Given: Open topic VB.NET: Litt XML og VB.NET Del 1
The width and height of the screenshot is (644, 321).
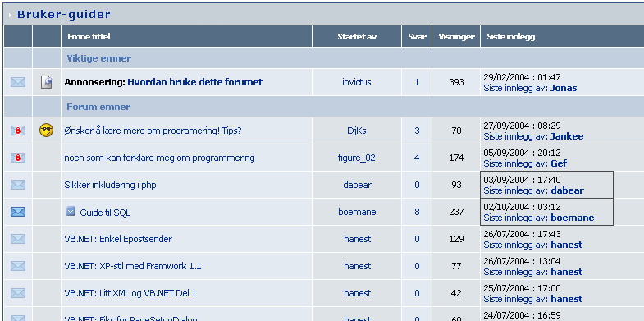Looking at the screenshot, I should pos(130,293).
